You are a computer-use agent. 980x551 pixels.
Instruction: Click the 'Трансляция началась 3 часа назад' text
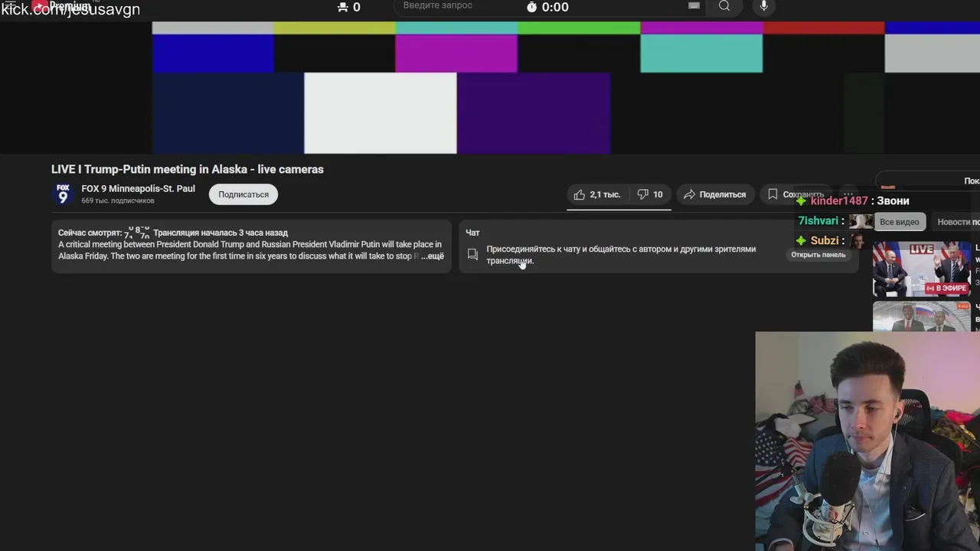click(220, 233)
